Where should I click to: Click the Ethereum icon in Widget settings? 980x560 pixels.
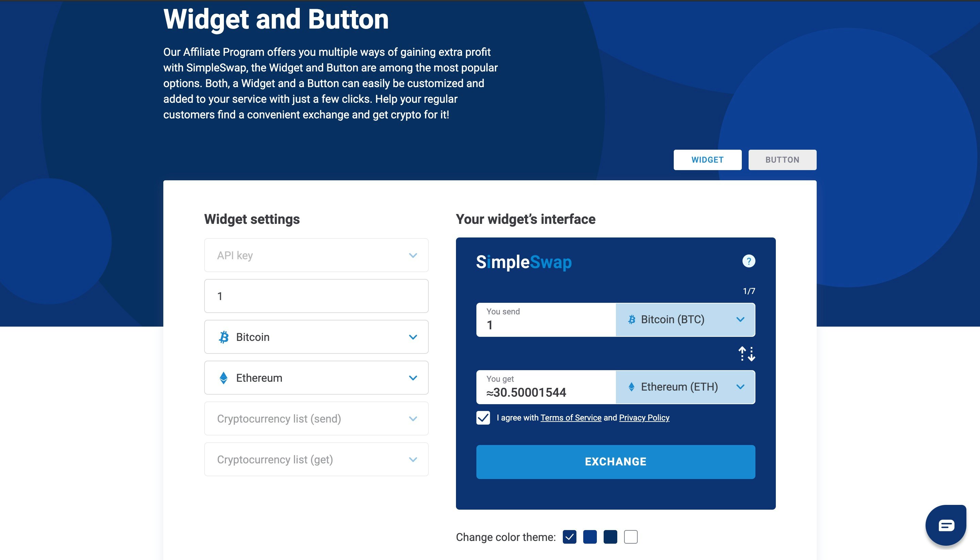click(x=224, y=378)
